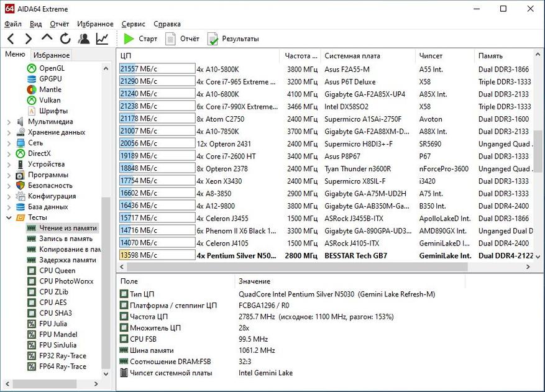Click the База данных database icon
This screenshot has width=545, height=392.
21,207
